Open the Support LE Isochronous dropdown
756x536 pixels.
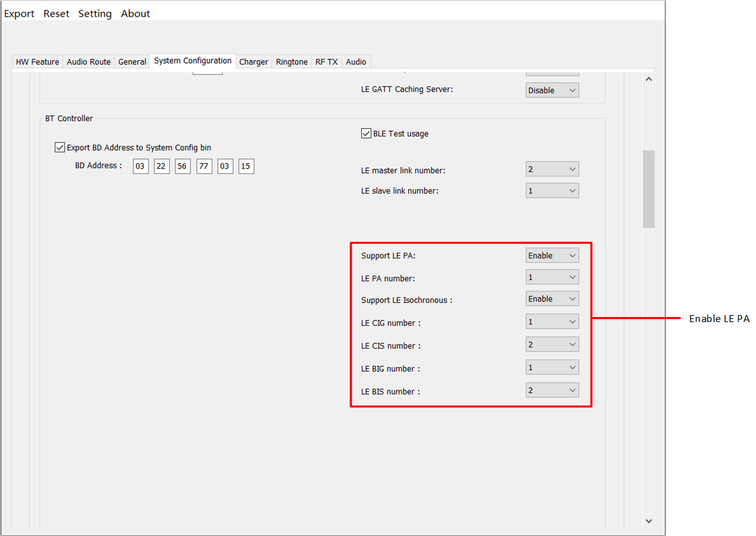click(x=552, y=299)
